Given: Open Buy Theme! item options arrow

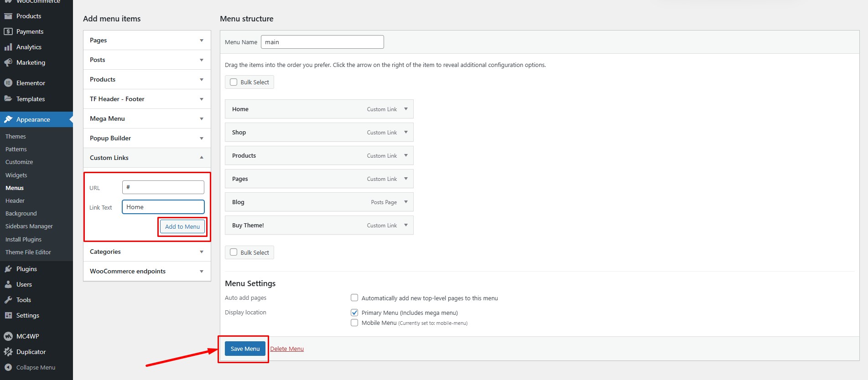Looking at the screenshot, I should [406, 226].
